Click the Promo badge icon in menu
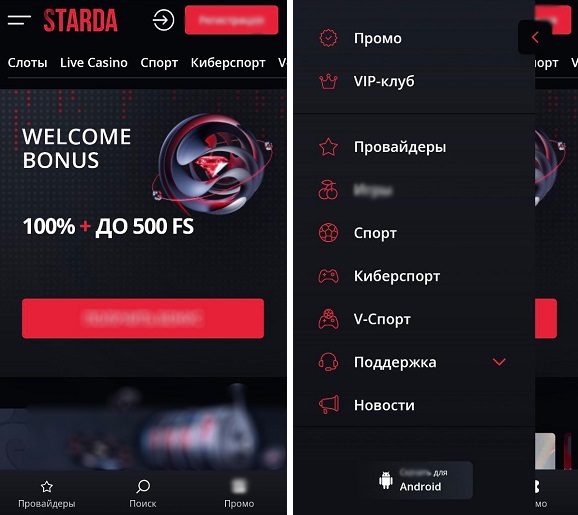This screenshot has width=578, height=515. 328,38
